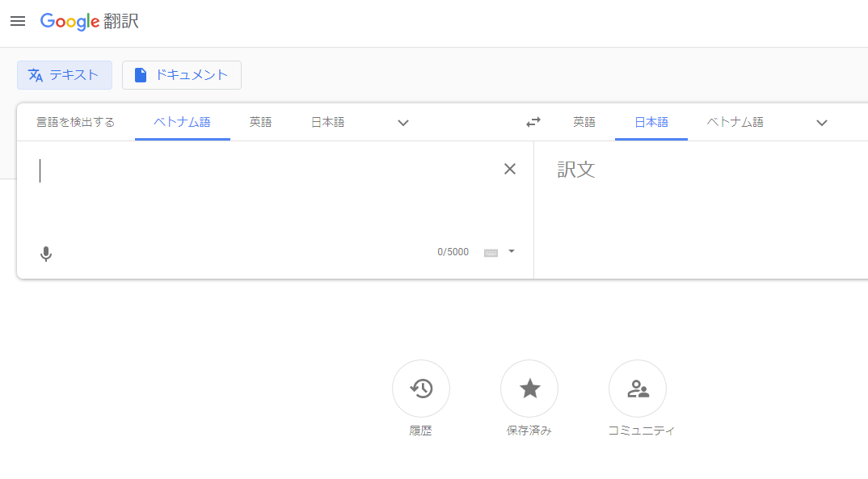This screenshot has height=479, width=868.
Task: Open 保存済み saved translations
Action: pyautogui.click(x=529, y=389)
